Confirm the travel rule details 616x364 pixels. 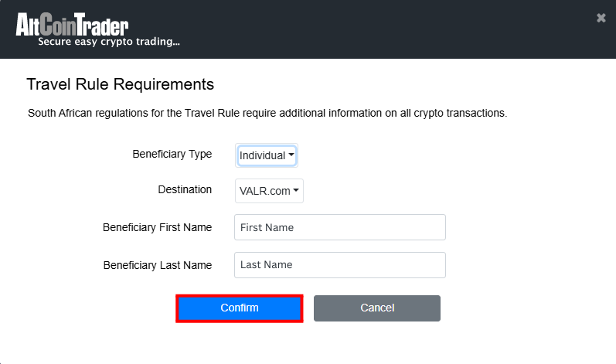tap(240, 308)
